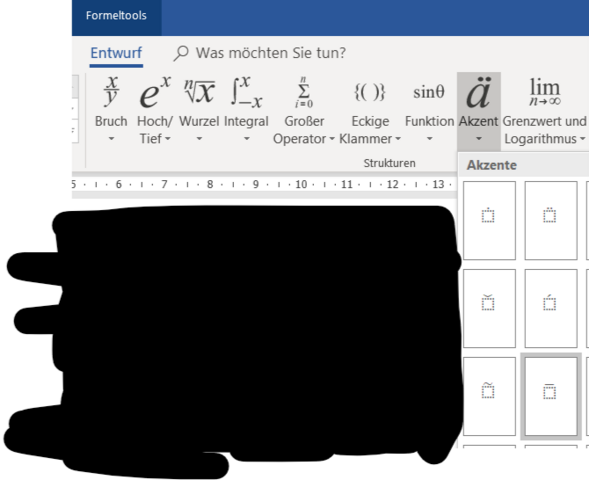This screenshot has width=589, height=480.
Task: Select the Formeltools contextual tab
Action: pyautogui.click(x=116, y=15)
